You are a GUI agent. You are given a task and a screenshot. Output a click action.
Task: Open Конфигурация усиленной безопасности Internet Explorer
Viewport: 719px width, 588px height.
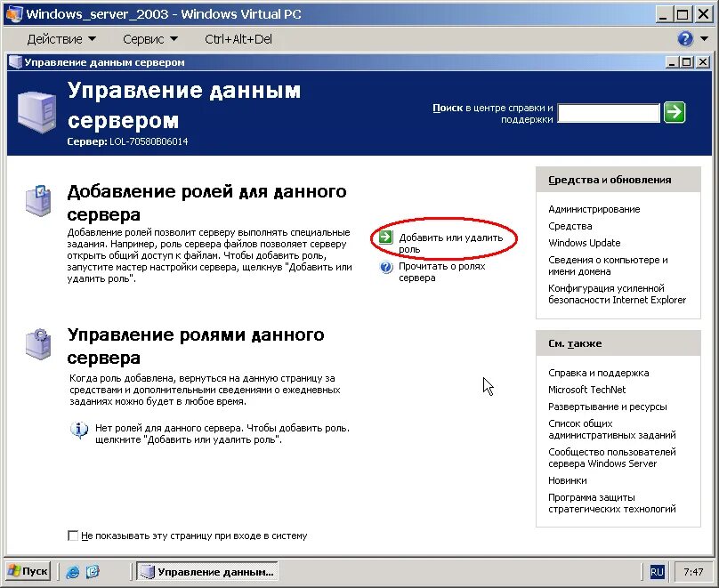[617, 294]
